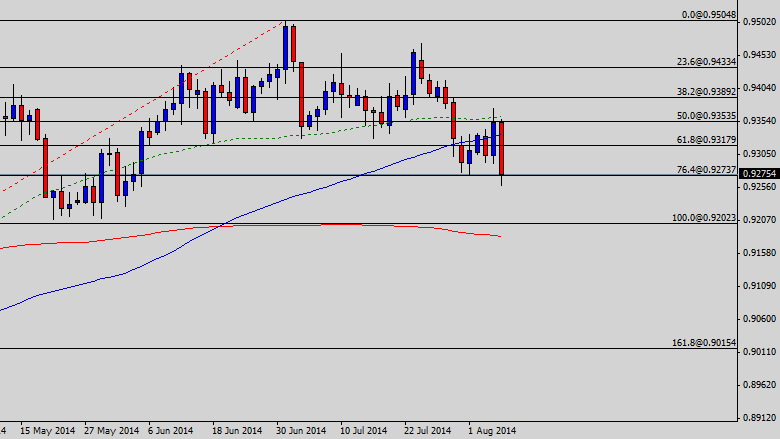Click the 30 Jun 2014 date on time axis
Image resolution: width=780 pixels, height=439 pixels.
tap(302, 430)
